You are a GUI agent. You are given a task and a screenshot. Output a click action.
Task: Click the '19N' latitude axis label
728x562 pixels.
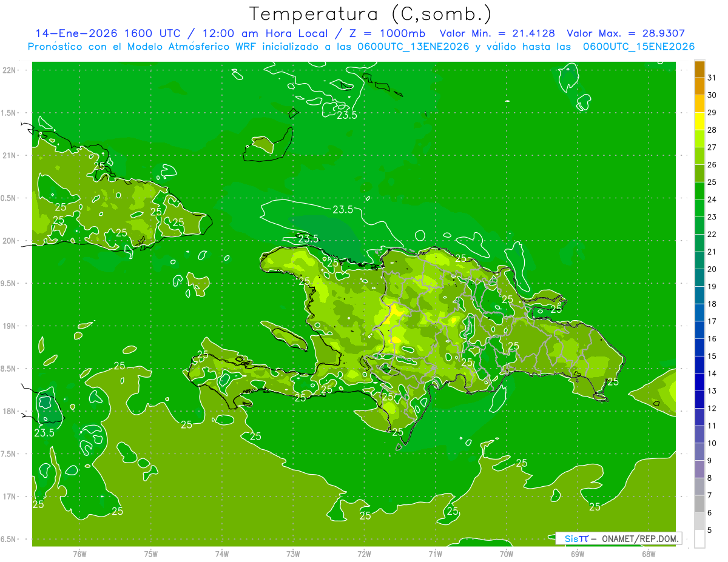point(10,326)
